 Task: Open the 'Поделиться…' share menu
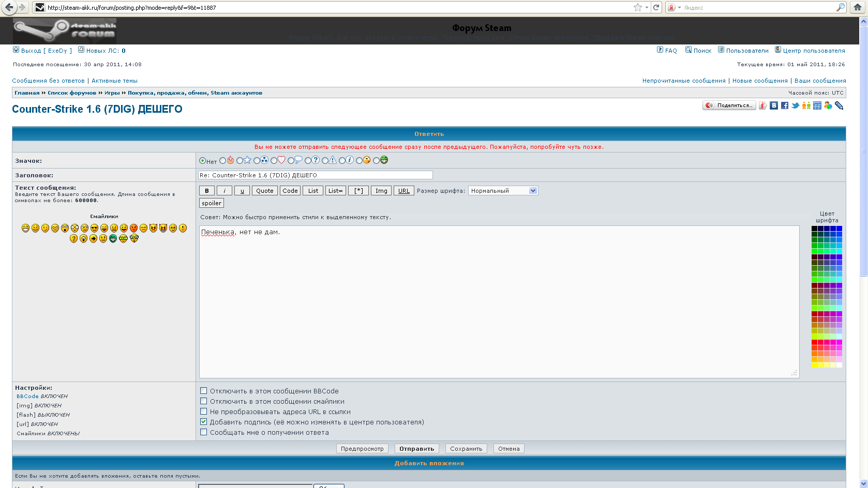pyautogui.click(x=729, y=105)
